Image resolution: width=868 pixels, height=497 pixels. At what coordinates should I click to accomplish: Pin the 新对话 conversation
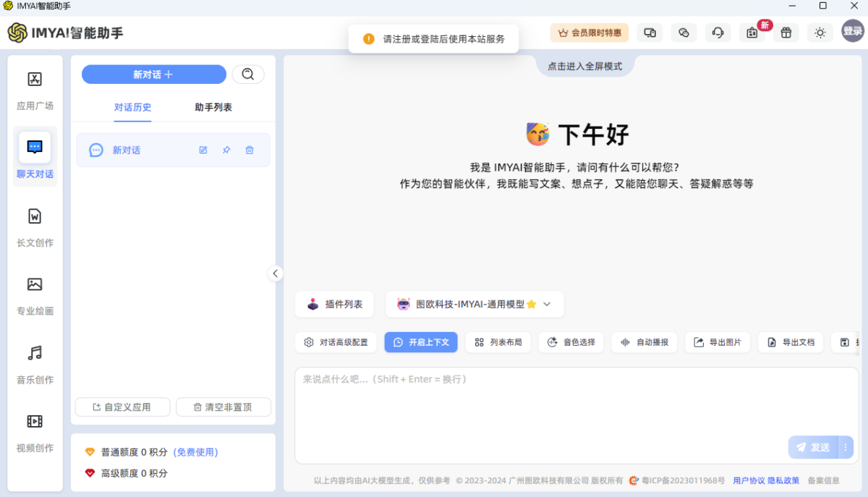[x=226, y=150]
